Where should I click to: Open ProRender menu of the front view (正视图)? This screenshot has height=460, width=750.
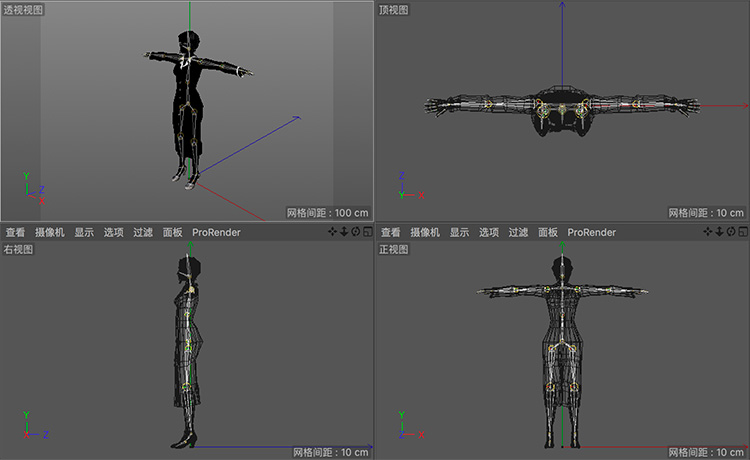coord(592,232)
